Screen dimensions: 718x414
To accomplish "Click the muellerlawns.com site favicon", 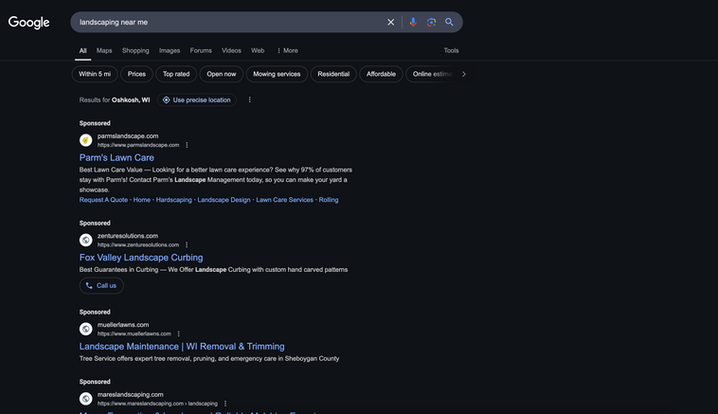I will pyautogui.click(x=86, y=329).
